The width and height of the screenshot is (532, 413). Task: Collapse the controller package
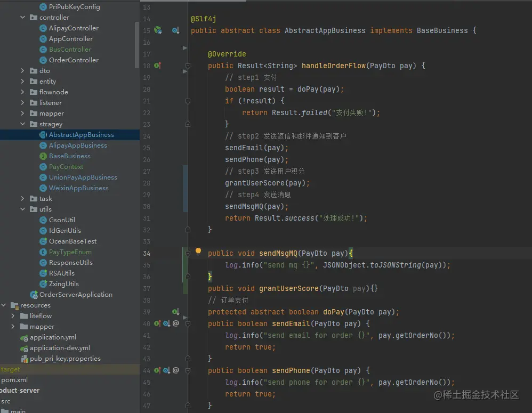pos(22,18)
